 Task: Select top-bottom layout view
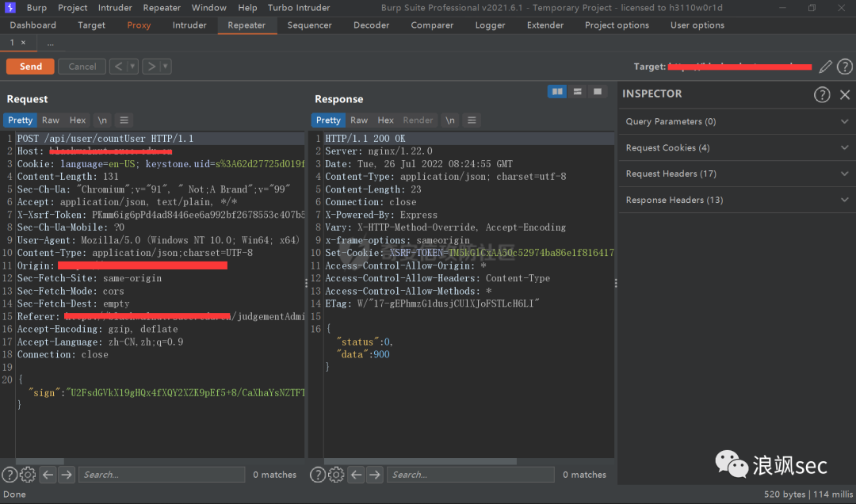pos(578,92)
